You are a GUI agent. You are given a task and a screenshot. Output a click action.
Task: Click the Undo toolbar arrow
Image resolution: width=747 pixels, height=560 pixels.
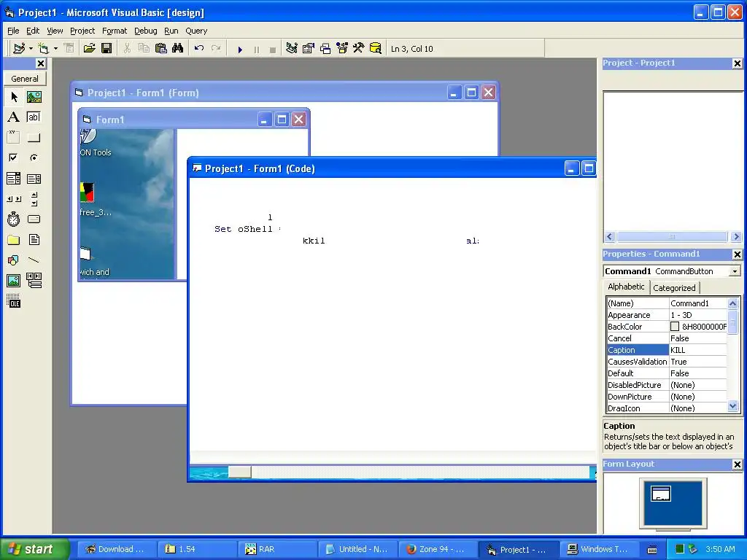coord(199,49)
